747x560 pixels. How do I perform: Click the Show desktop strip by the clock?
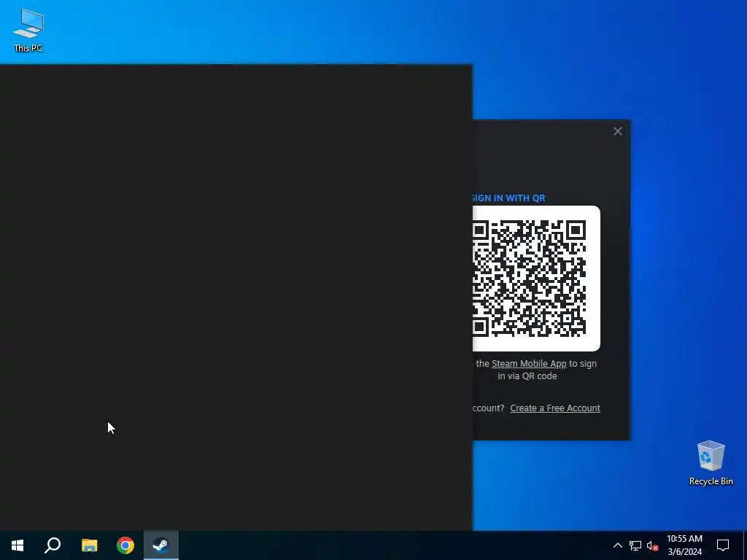[x=745, y=545]
